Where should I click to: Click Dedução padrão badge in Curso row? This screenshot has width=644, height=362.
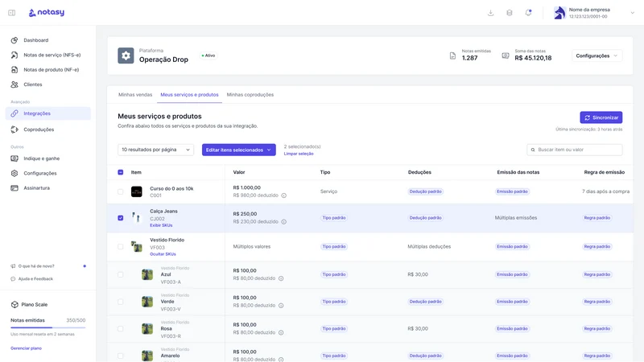[426, 191]
